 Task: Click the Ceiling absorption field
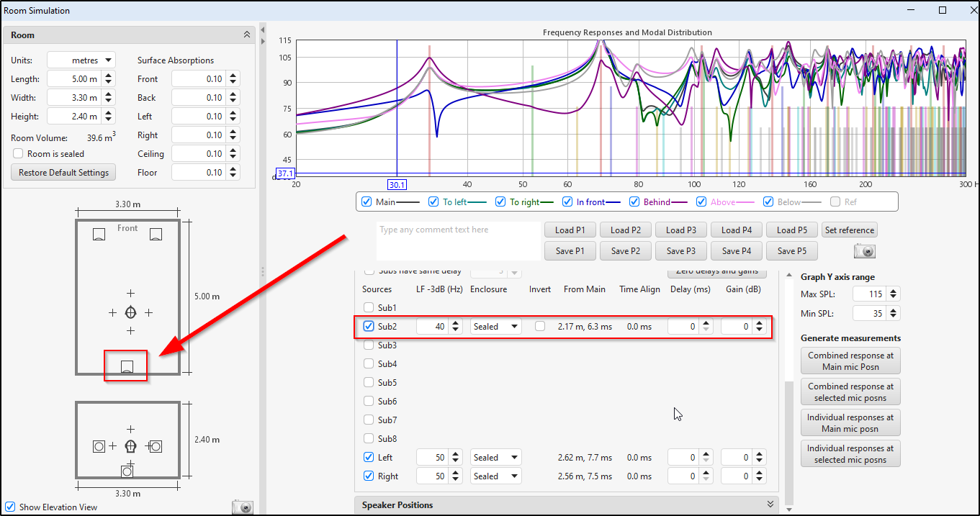coord(199,154)
